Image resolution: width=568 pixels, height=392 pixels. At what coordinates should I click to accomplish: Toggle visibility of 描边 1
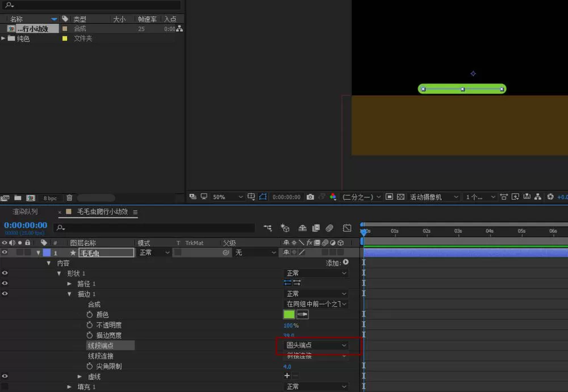5,293
